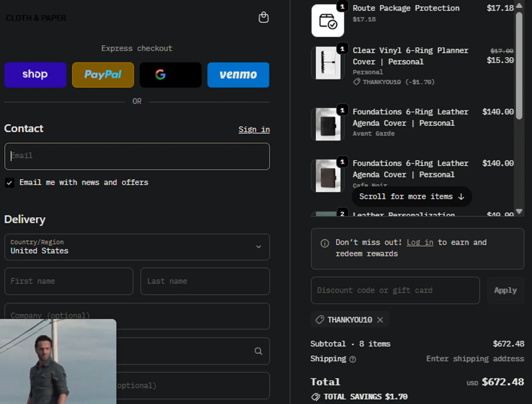Screen dimensions: 532x404
Task: Click the Total Savings tag icon
Action: tap(315, 397)
